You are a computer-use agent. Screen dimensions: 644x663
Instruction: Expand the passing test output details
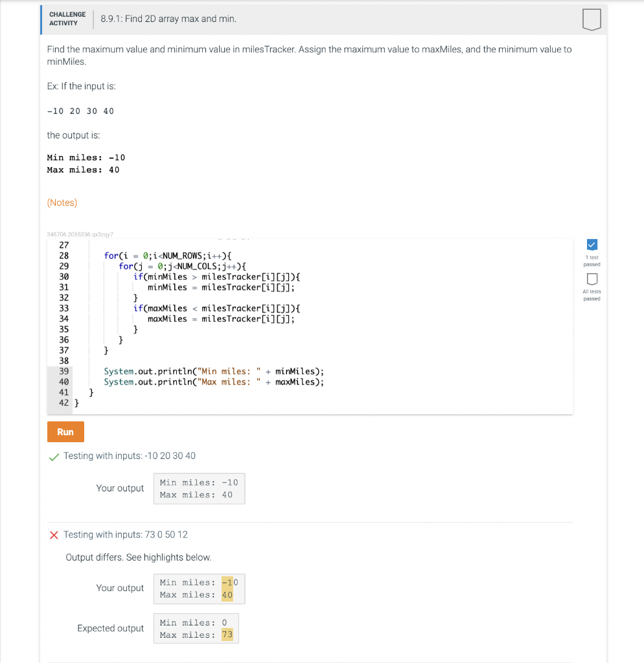(x=128, y=456)
